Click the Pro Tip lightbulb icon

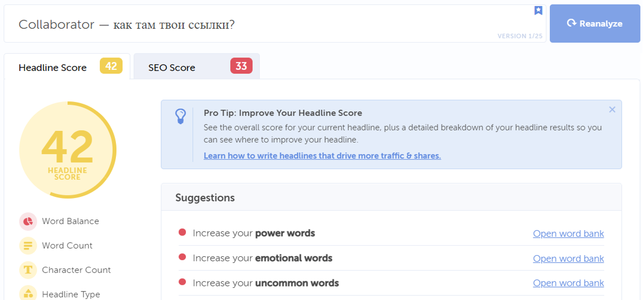tap(180, 116)
